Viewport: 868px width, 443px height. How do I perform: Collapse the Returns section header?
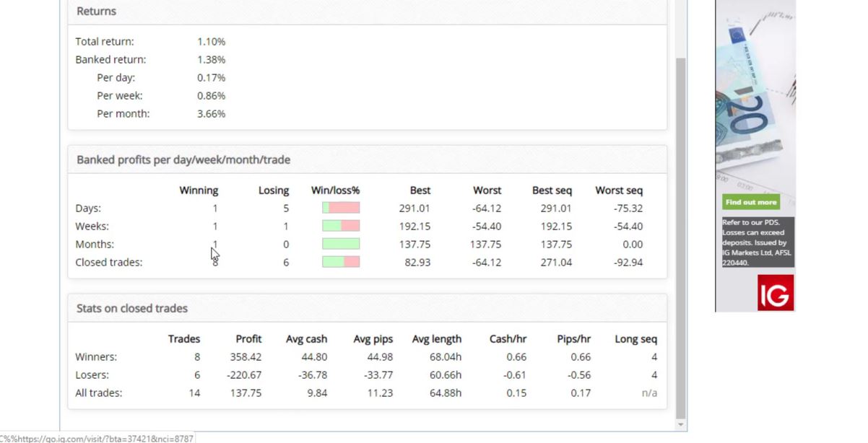(96, 11)
